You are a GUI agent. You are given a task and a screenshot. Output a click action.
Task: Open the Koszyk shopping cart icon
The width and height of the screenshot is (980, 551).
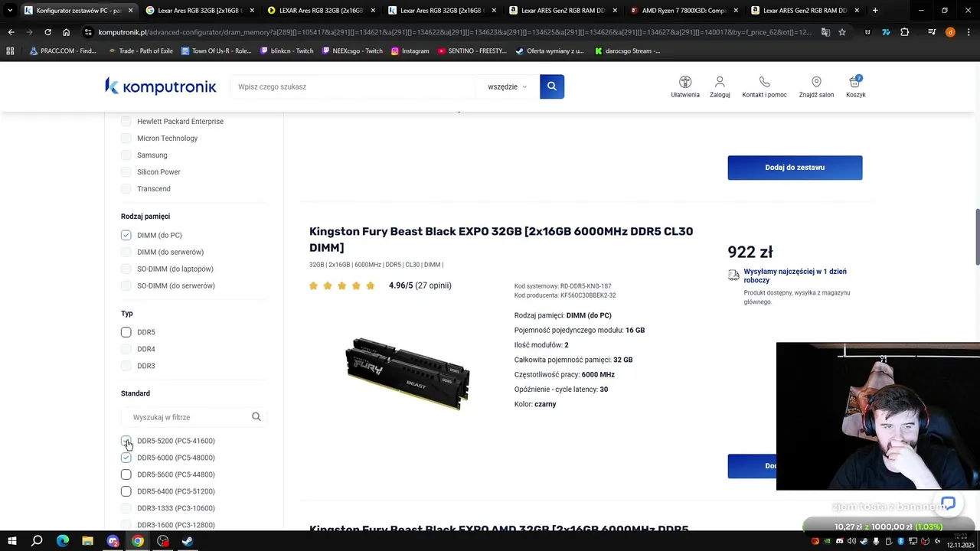[x=855, y=82]
